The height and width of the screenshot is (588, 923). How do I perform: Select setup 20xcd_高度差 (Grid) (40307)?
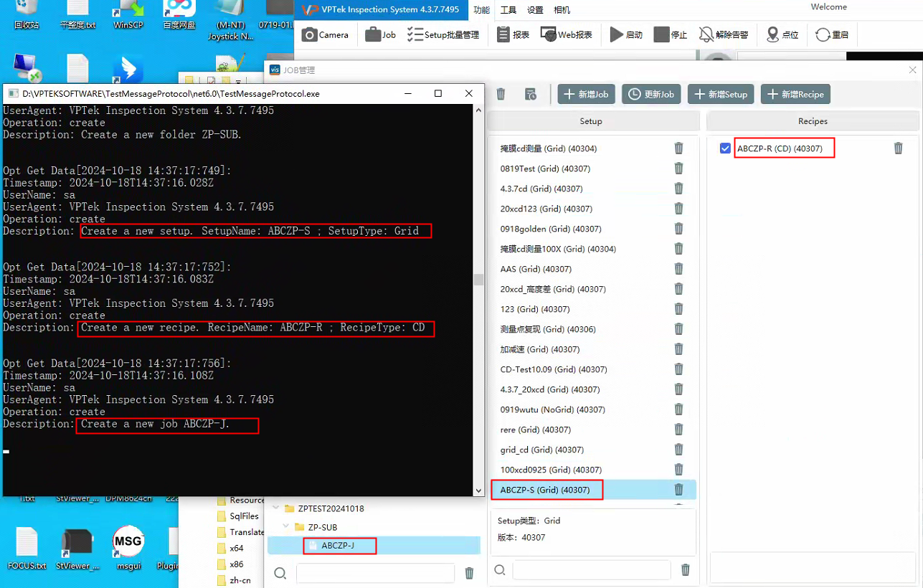553,289
